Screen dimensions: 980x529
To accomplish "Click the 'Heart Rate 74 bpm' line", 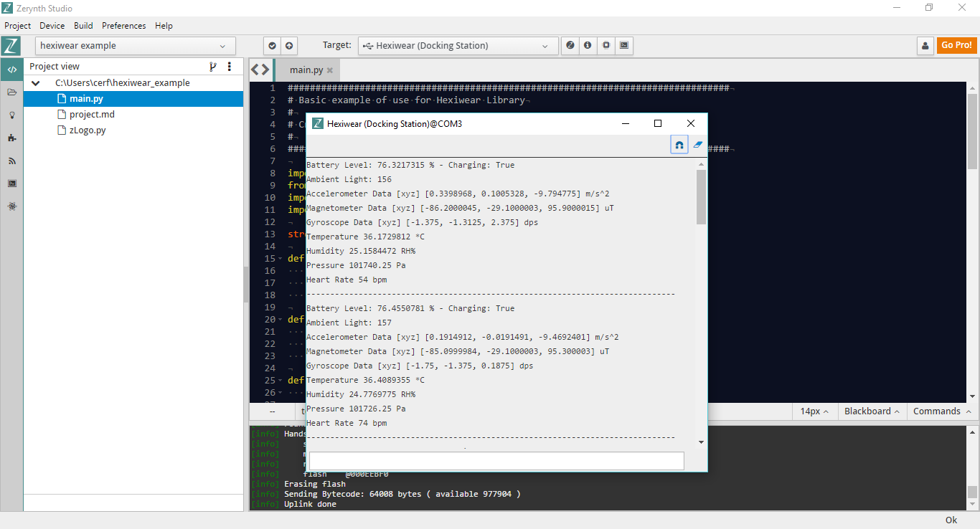I will (x=347, y=423).
